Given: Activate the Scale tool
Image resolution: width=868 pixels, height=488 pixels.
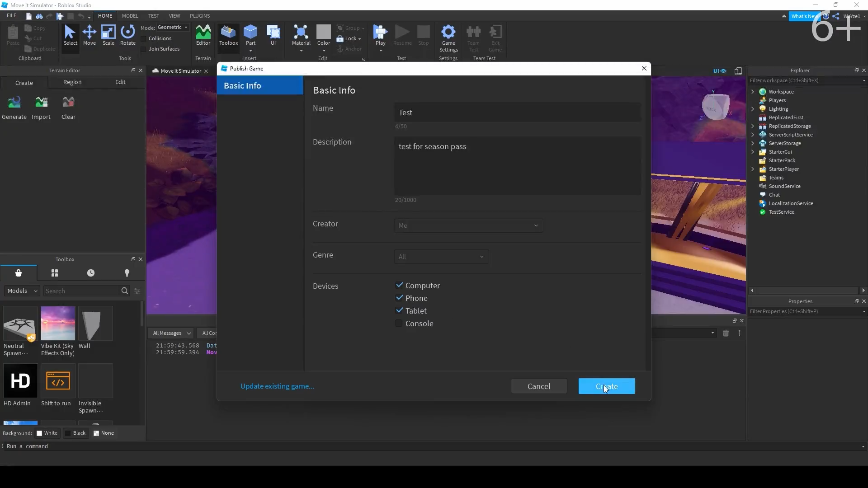Looking at the screenshot, I should pos(108,36).
